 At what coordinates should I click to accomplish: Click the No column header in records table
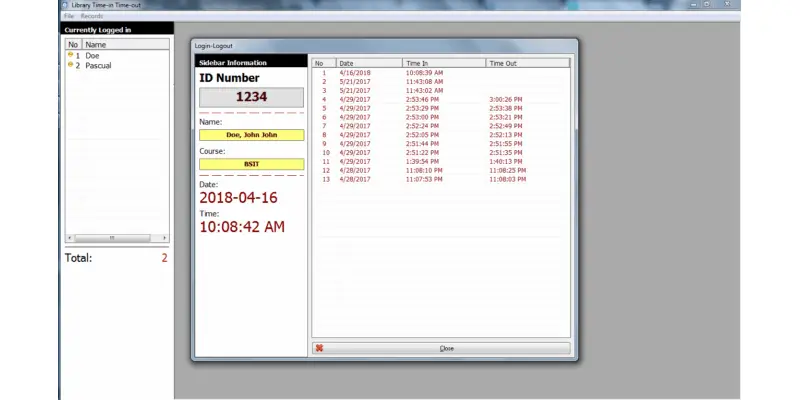pyautogui.click(x=324, y=63)
